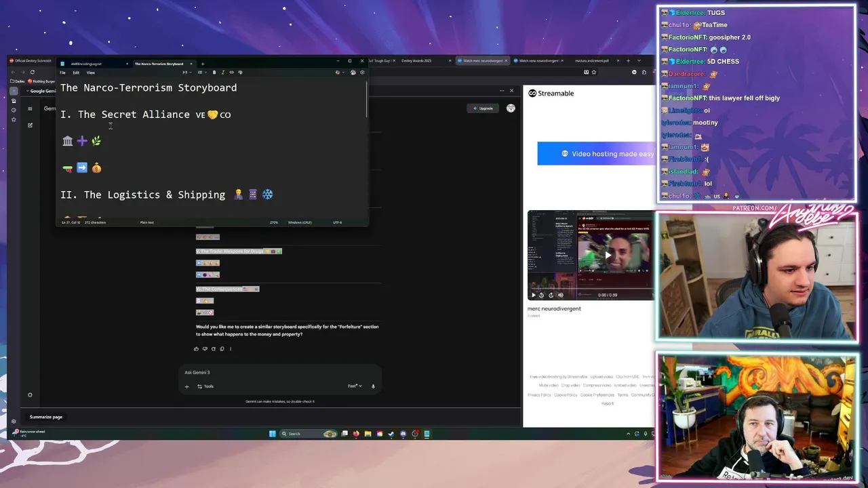The image size is (868, 488).
Task: Open the Windows Start menu
Action: 272,434
